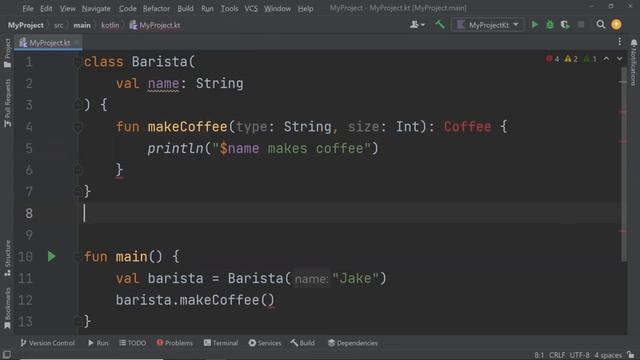This screenshot has height=360, width=640.
Task: Collapse class Barista fold marker
Action: point(77,62)
